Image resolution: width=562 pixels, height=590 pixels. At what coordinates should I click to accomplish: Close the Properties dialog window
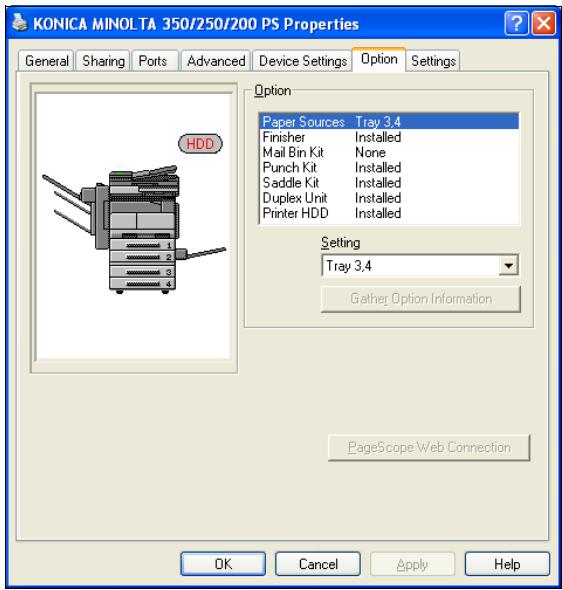pyautogui.click(x=544, y=23)
